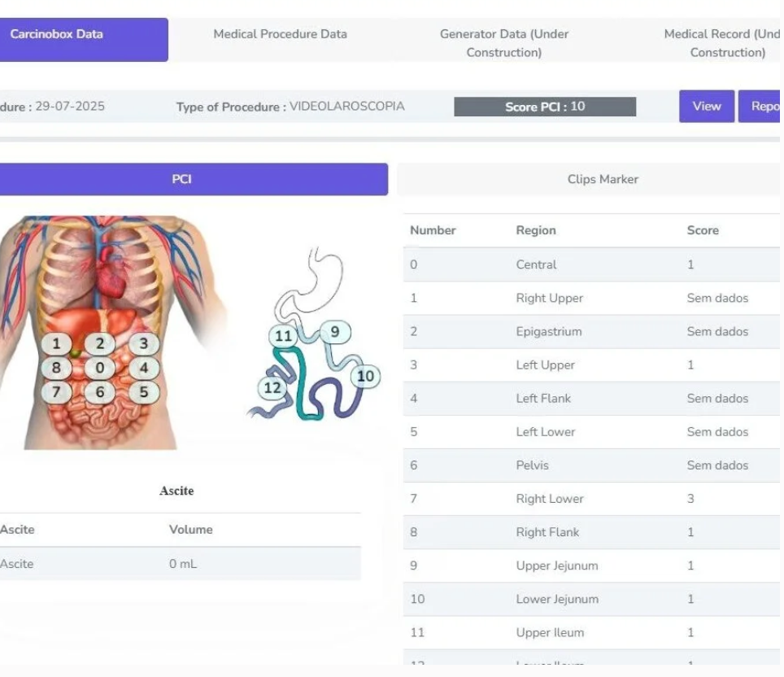Viewport: 784px width, 677px height.
Task: Click marker 10 on the intestine diagram
Action: 366,375
